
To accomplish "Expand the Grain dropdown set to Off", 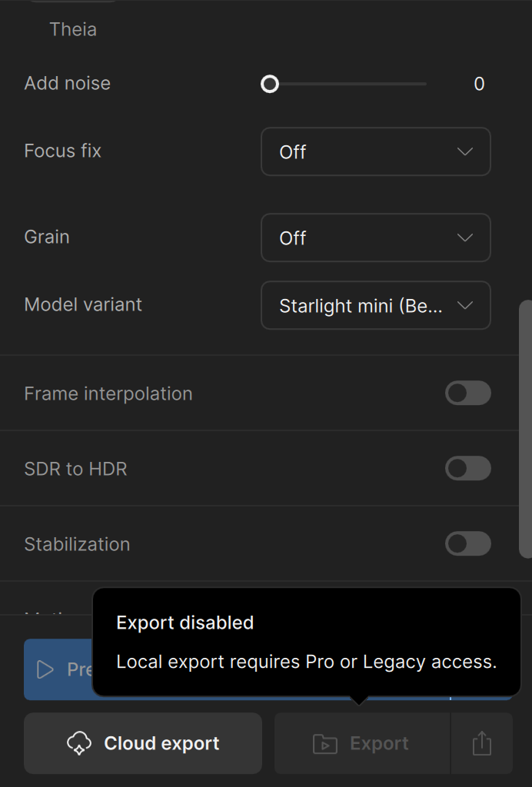I will 375,237.
